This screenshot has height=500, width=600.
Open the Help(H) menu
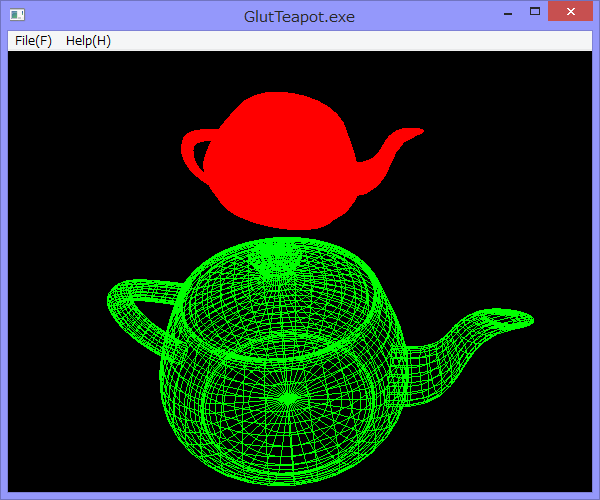pos(88,41)
